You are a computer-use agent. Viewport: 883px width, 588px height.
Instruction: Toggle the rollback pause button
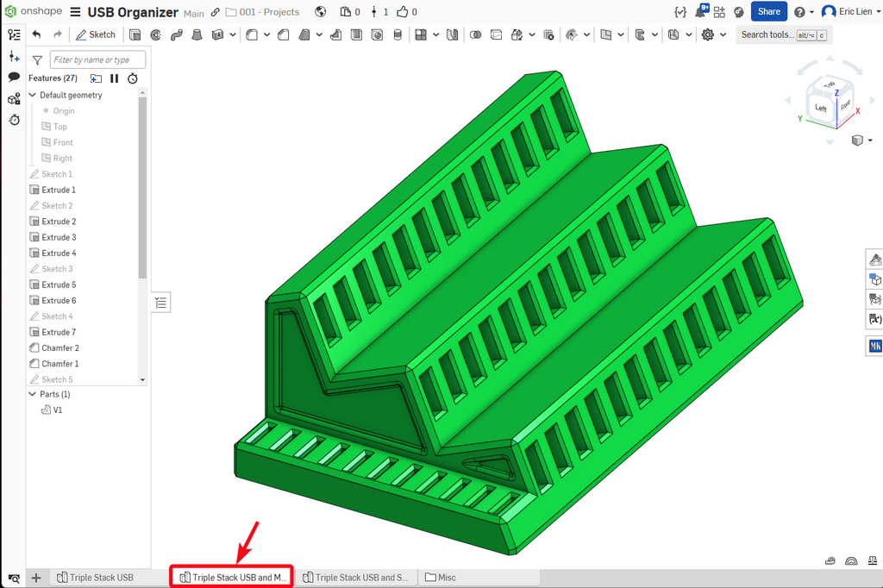click(x=115, y=78)
